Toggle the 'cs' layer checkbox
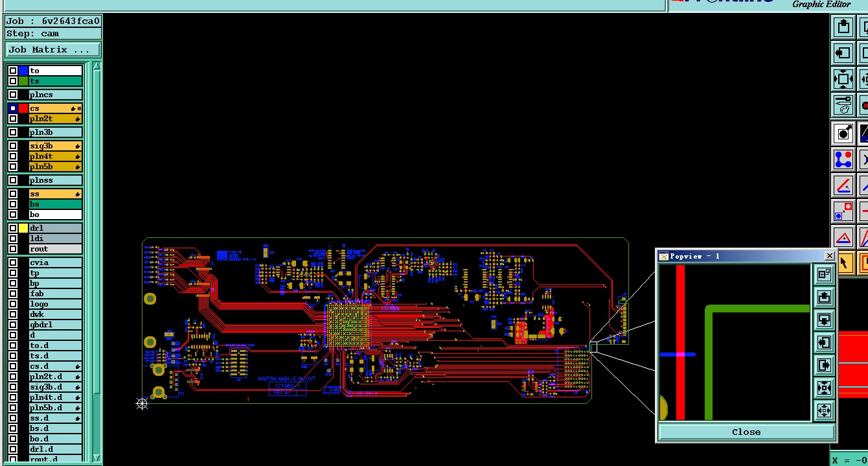 point(13,108)
